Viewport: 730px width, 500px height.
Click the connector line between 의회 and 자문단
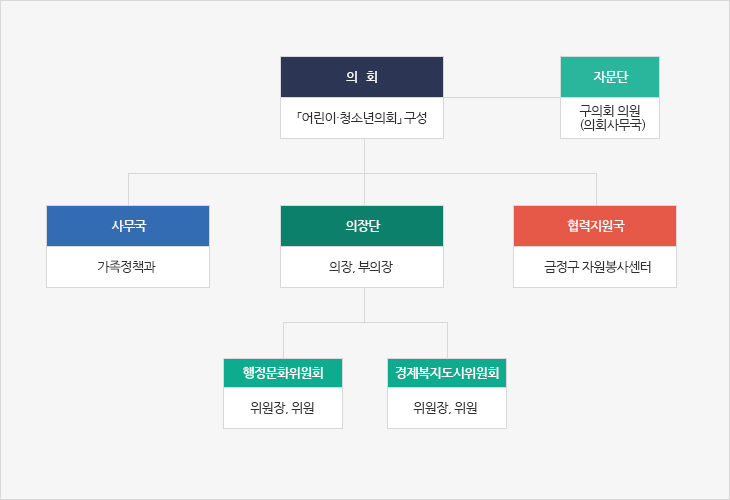pos(502,98)
